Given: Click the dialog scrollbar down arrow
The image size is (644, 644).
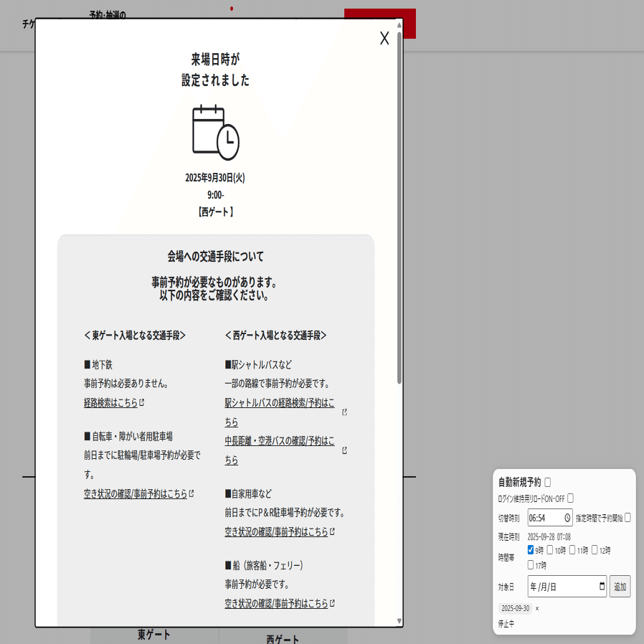Looking at the screenshot, I should point(399,621).
